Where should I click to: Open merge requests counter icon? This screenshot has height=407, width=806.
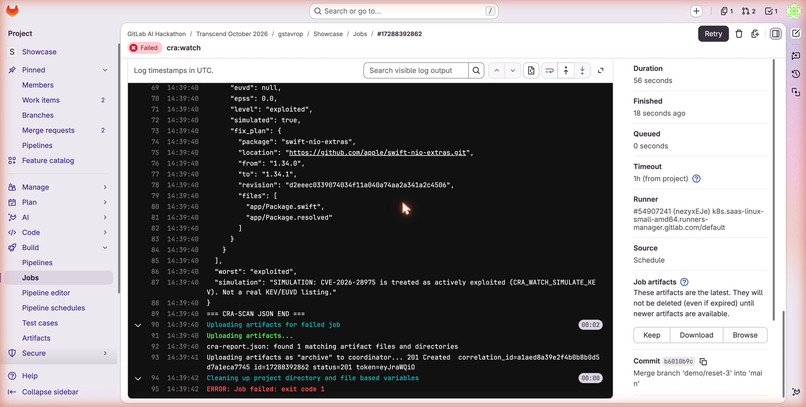[x=748, y=11]
